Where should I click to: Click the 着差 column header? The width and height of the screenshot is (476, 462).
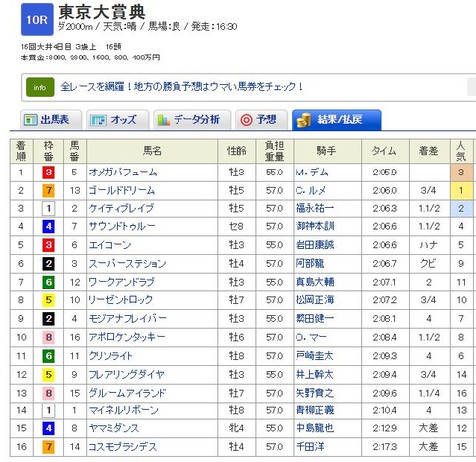[x=429, y=151]
